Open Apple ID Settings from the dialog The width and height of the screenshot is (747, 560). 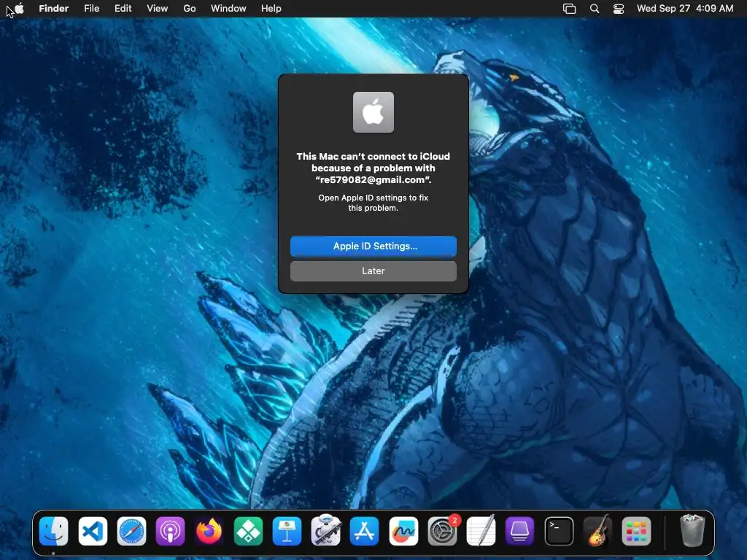tap(373, 246)
